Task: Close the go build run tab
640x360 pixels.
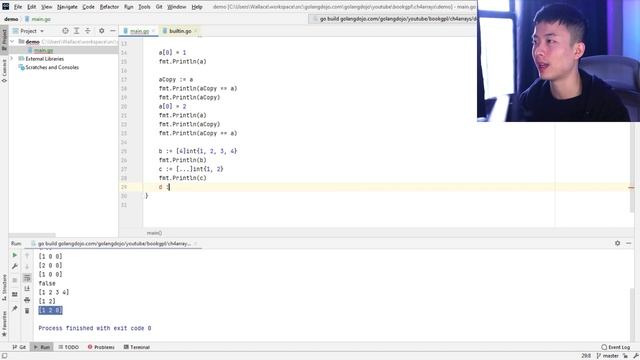Action: tap(196, 244)
